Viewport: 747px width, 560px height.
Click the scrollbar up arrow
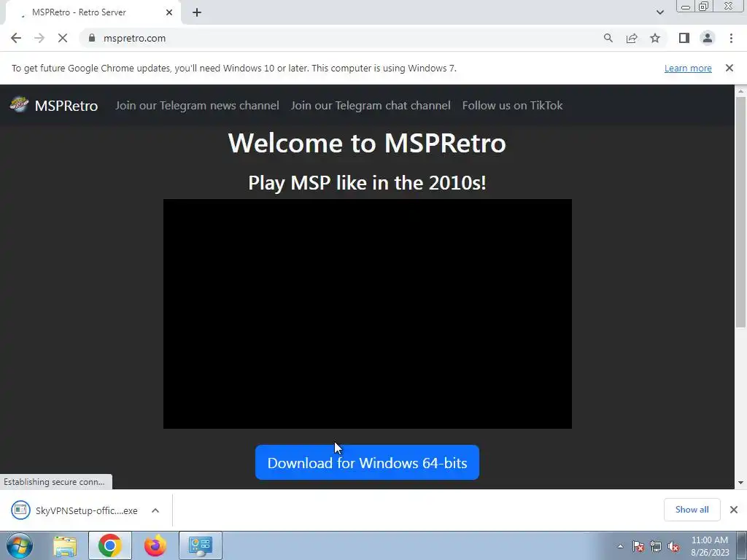coord(740,90)
